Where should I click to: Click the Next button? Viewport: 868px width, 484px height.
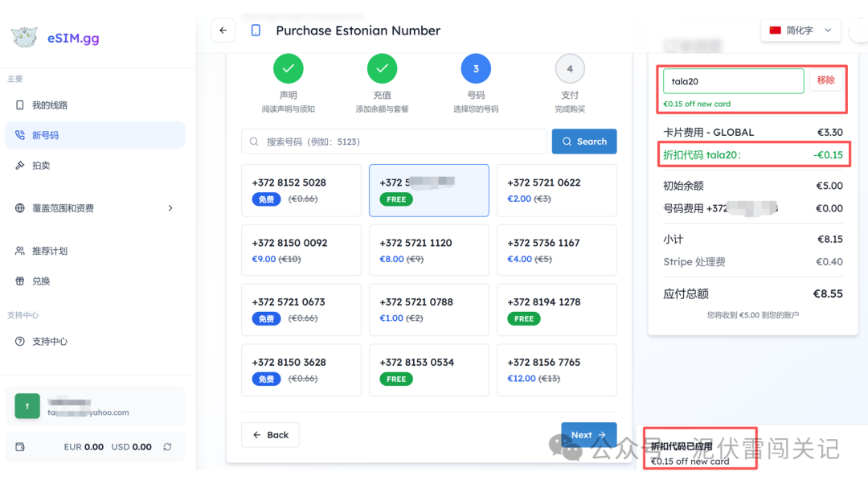(x=588, y=435)
